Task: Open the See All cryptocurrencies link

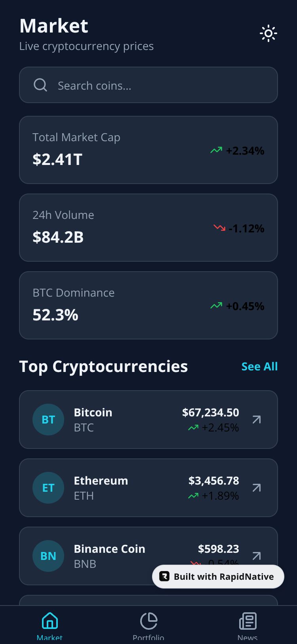Action: point(259,366)
